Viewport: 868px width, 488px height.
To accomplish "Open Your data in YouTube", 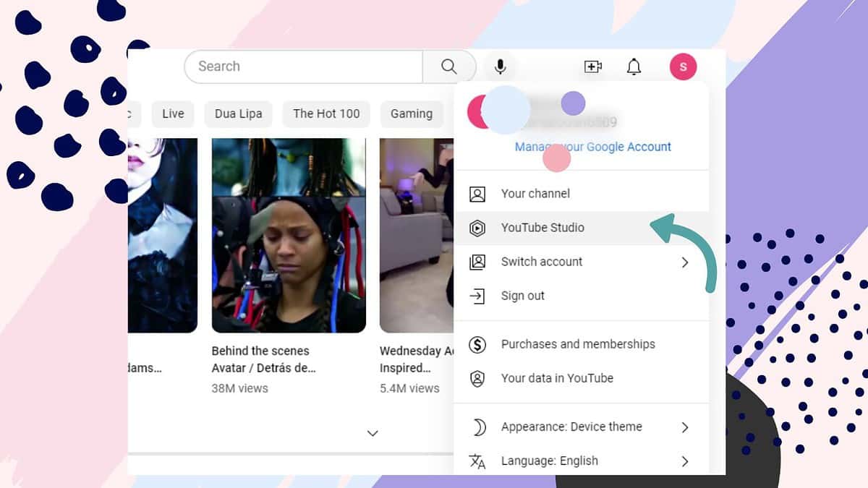I will [582, 378].
